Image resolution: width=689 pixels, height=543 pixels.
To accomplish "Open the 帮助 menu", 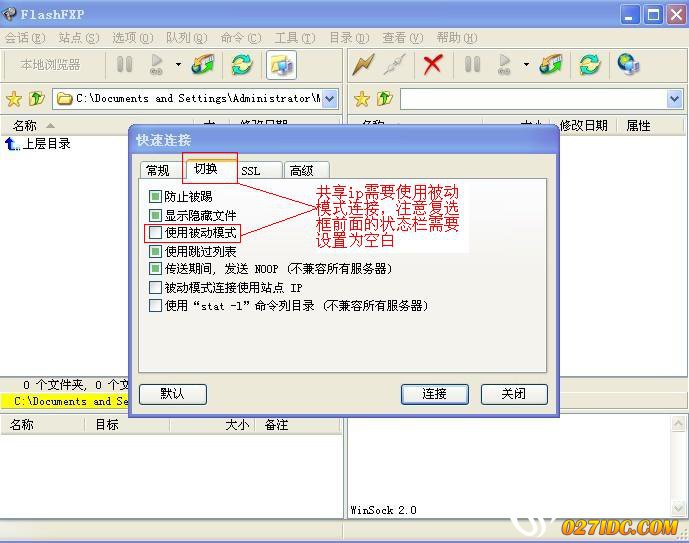I will coord(457,38).
